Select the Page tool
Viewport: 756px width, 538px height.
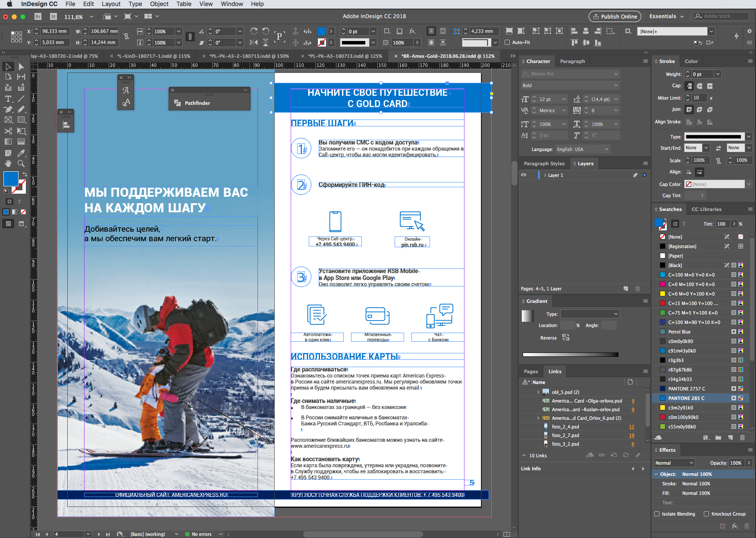pyautogui.click(x=8, y=77)
